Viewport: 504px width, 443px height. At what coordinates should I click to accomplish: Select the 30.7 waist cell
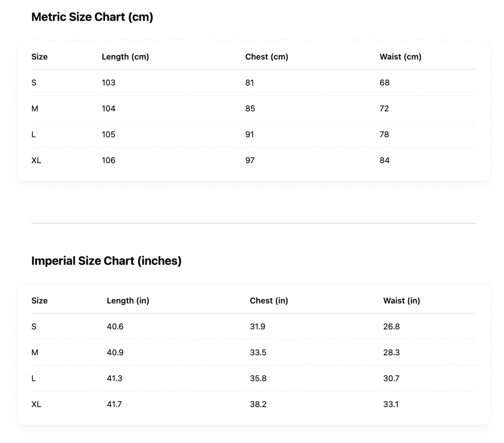pos(391,378)
